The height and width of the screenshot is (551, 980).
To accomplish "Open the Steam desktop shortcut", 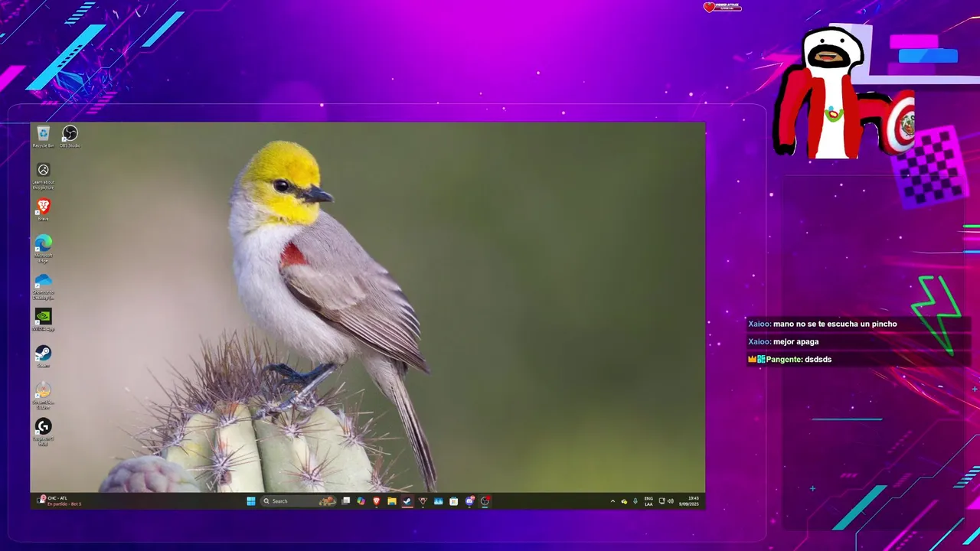I will 43,357.
